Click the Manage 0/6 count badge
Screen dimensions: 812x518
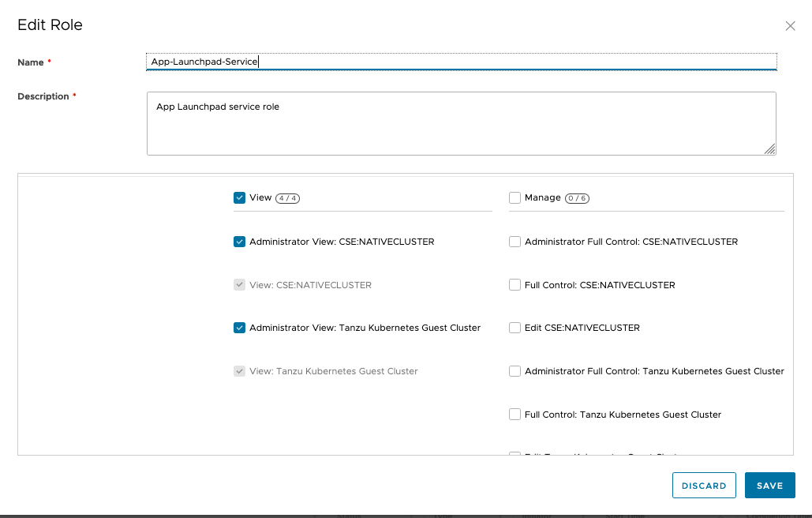coord(578,198)
